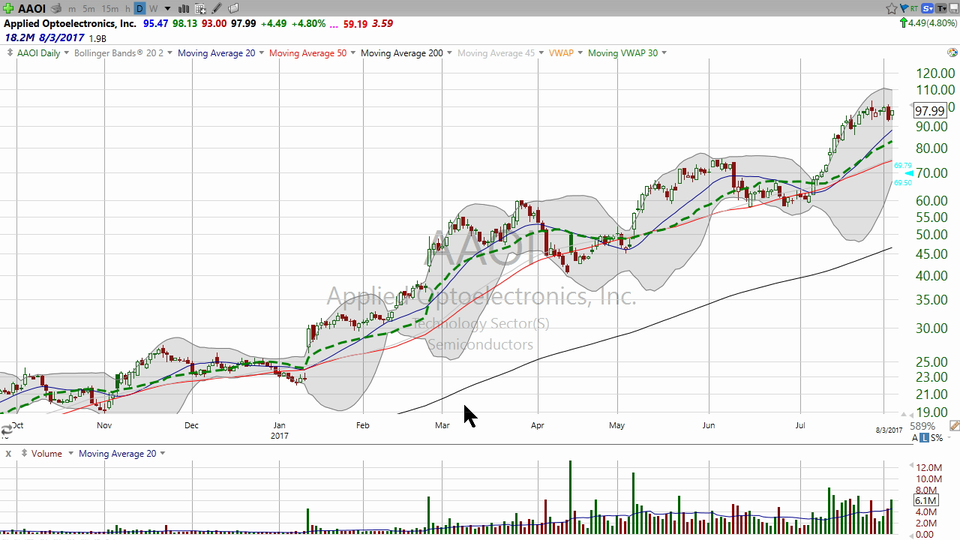960x540 pixels.
Task: Click the Jan 2017 date axis label
Action: coord(279,430)
